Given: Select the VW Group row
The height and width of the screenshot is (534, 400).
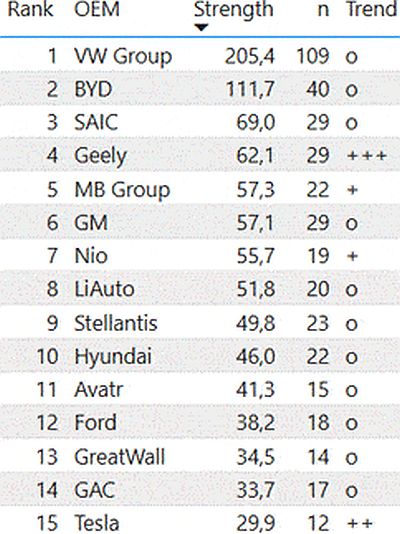Looking at the screenshot, I should point(200,56).
